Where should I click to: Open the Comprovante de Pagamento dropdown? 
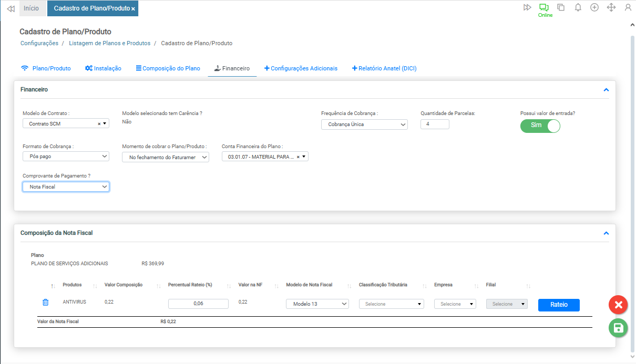pyautogui.click(x=66, y=187)
